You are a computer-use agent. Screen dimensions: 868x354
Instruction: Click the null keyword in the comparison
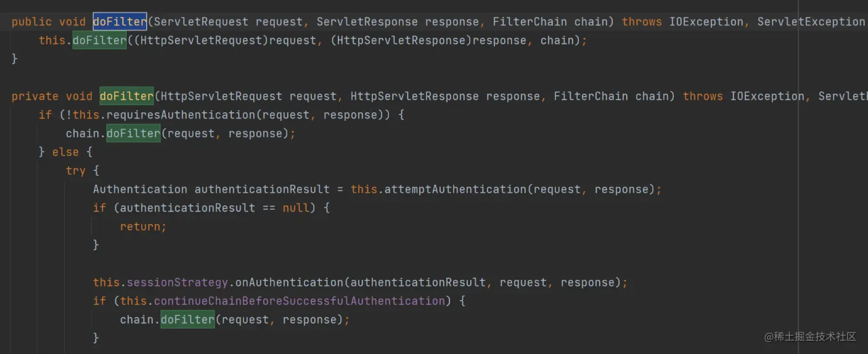[296, 208]
